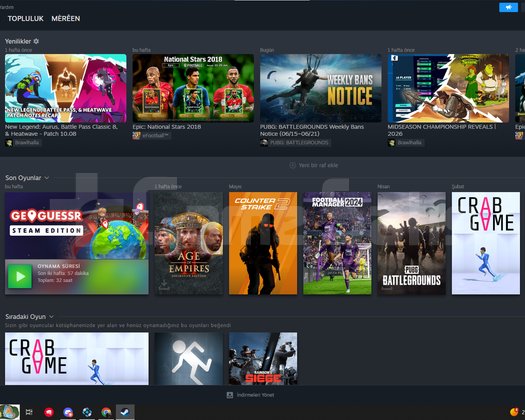This screenshot has height=420, width=525.
Task: Open Chrome from the taskbar
Action: point(106,412)
